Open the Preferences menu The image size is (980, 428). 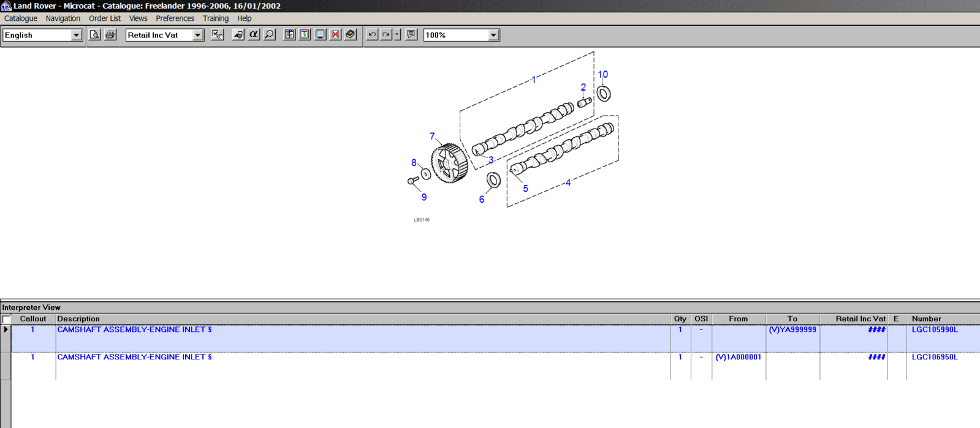point(175,18)
